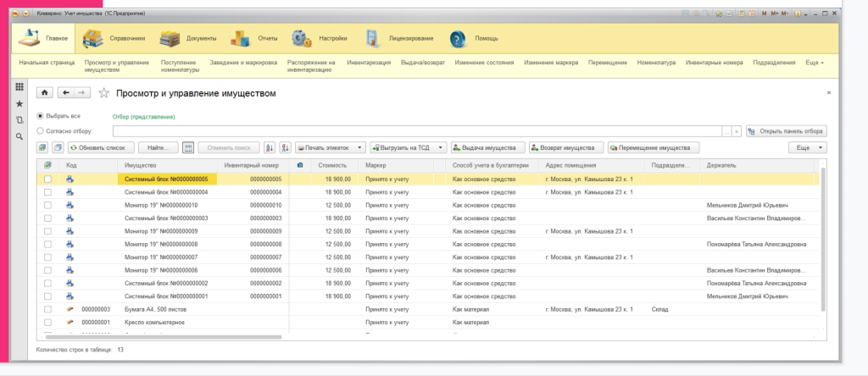Click the home page icon button
This screenshot has width=868, height=376.
(44, 93)
